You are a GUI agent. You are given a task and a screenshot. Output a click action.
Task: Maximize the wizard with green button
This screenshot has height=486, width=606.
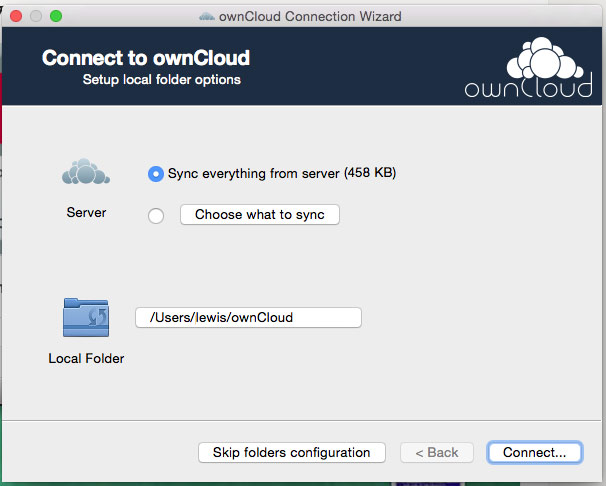[x=56, y=16]
